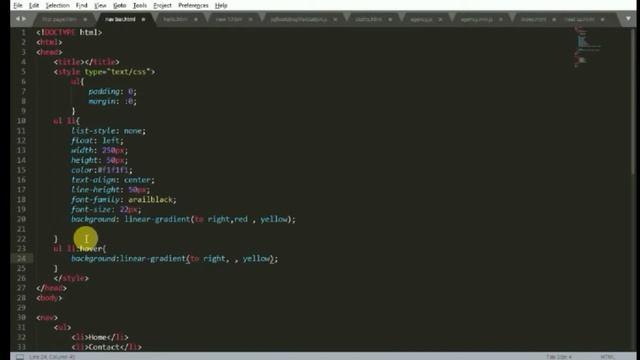
Task: Click the red-to-yellow linear-gradient background line
Action: pos(183,219)
